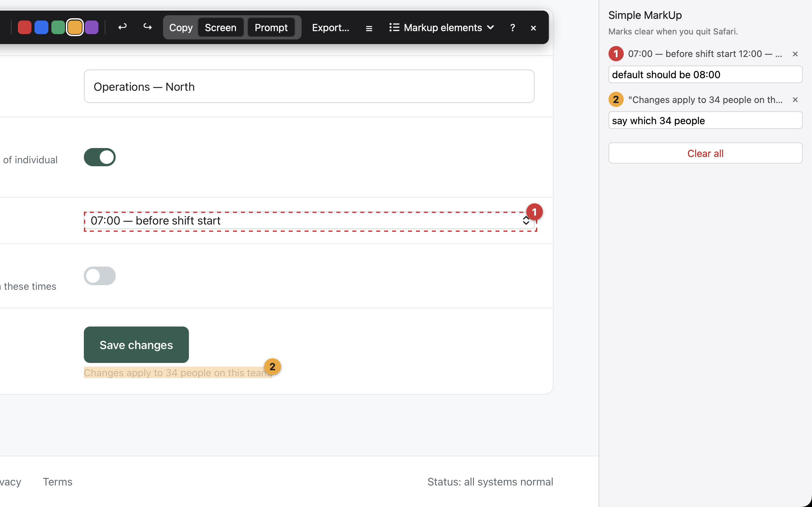Select the Screen copy option

pyautogui.click(x=220, y=27)
